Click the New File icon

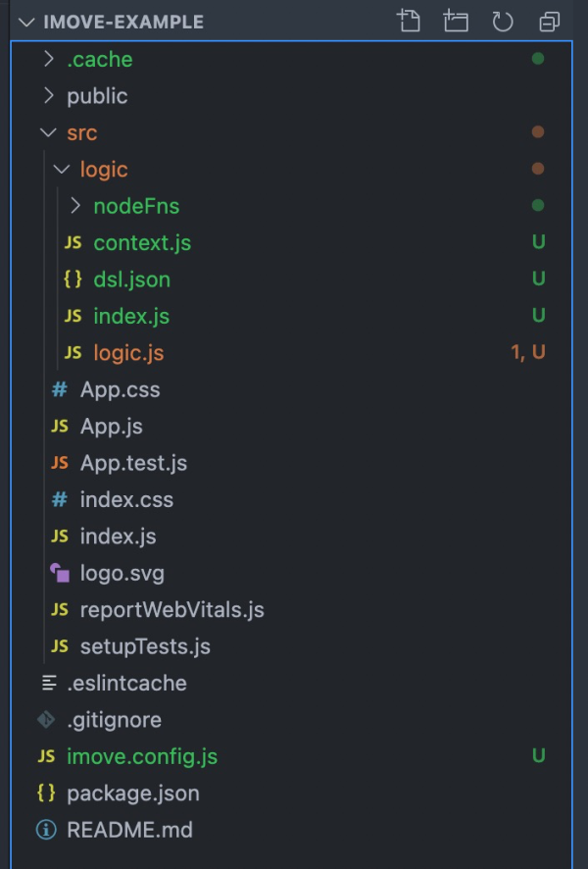tap(409, 21)
